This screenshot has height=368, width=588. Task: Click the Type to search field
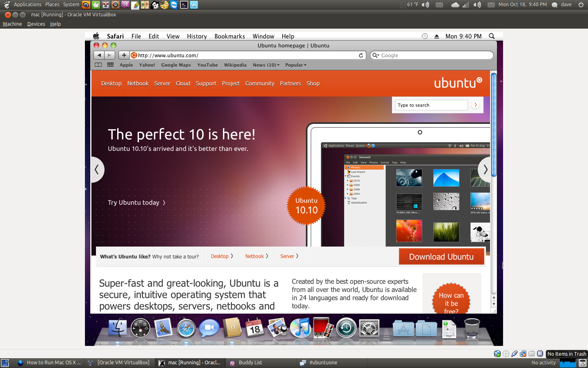(431, 105)
